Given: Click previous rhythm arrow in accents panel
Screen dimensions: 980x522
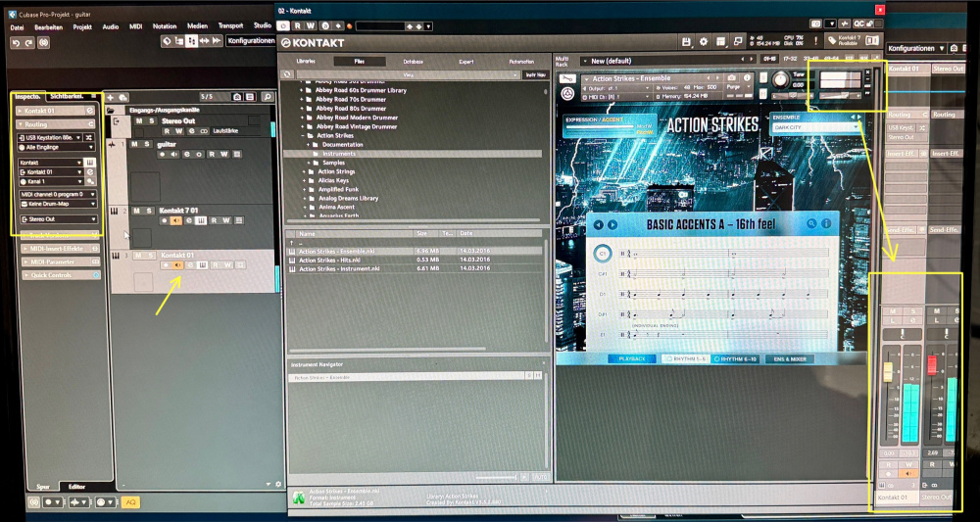Looking at the screenshot, I should (x=600, y=224).
